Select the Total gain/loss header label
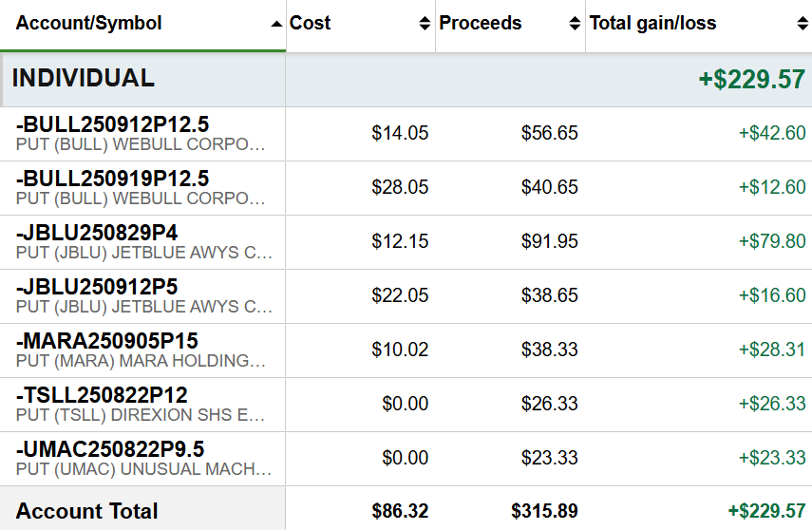This screenshot has width=812, height=530. (653, 24)
